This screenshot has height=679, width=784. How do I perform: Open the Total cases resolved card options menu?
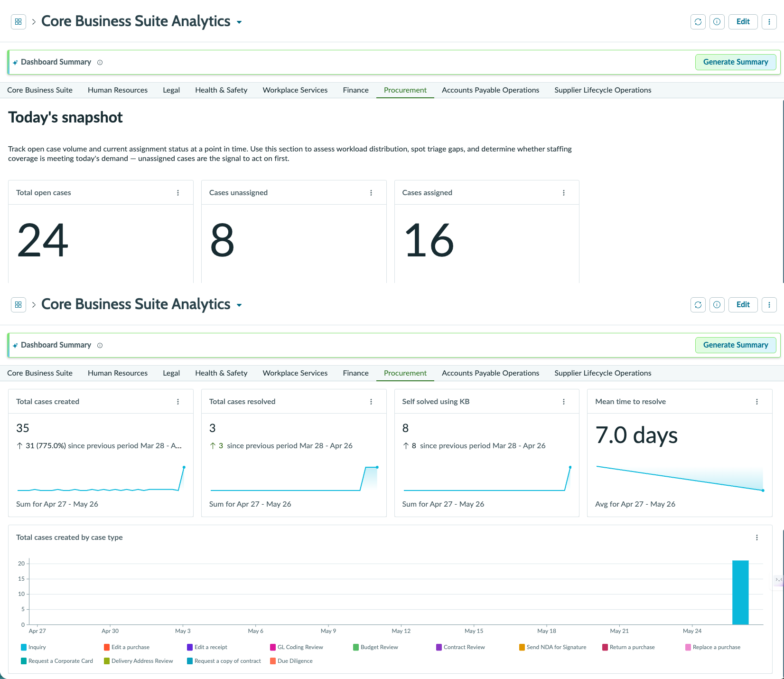[371, 402]
